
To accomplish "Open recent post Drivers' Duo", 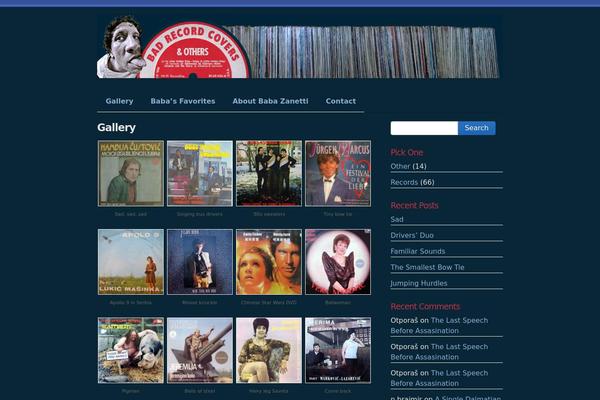I will click(412, 235).
